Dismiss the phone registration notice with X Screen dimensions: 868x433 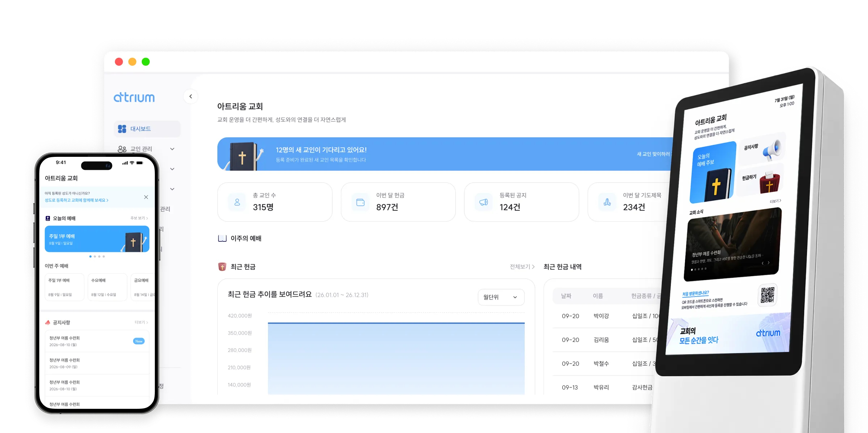pyautogui.click(x=146, y=197)
